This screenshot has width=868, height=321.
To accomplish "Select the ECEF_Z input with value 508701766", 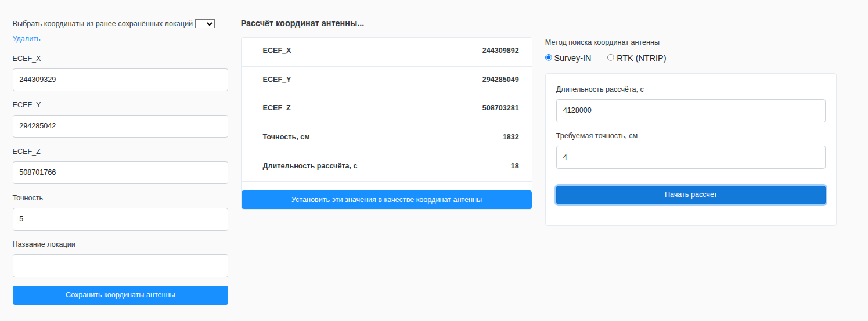I will [120, 172].
